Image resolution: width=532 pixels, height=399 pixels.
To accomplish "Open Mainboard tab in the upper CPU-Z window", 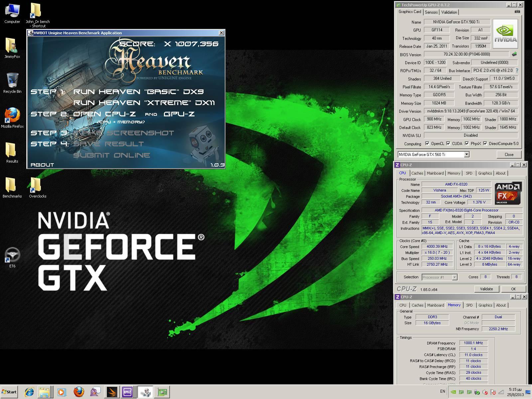I will pyautogui.click(x=435, y=173).
